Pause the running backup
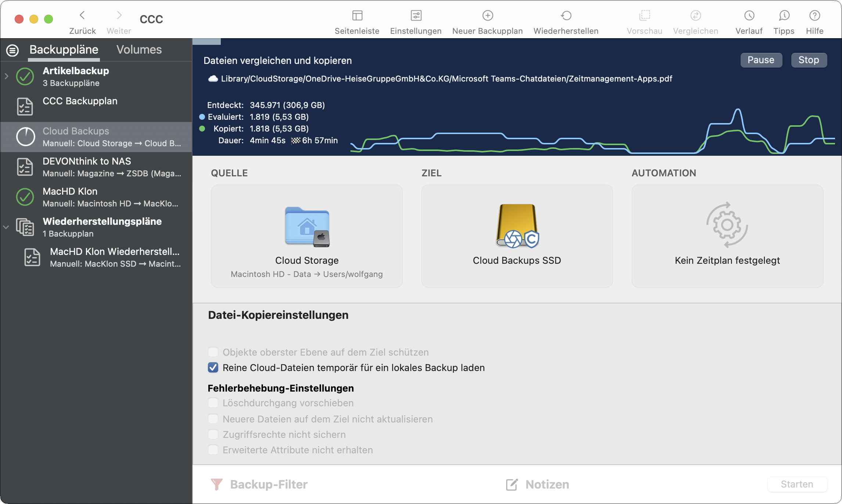The height and width of the screenshot is (504, 842). click(761, 60)
